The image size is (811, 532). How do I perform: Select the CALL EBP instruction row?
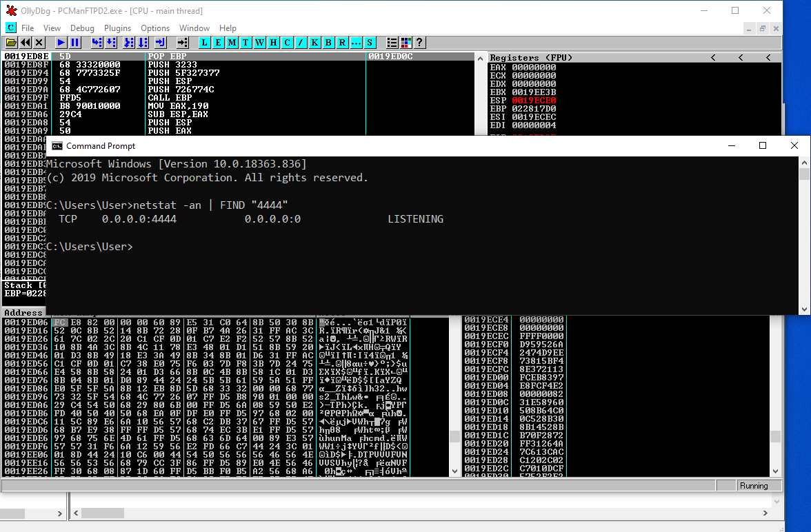(238, 98)
